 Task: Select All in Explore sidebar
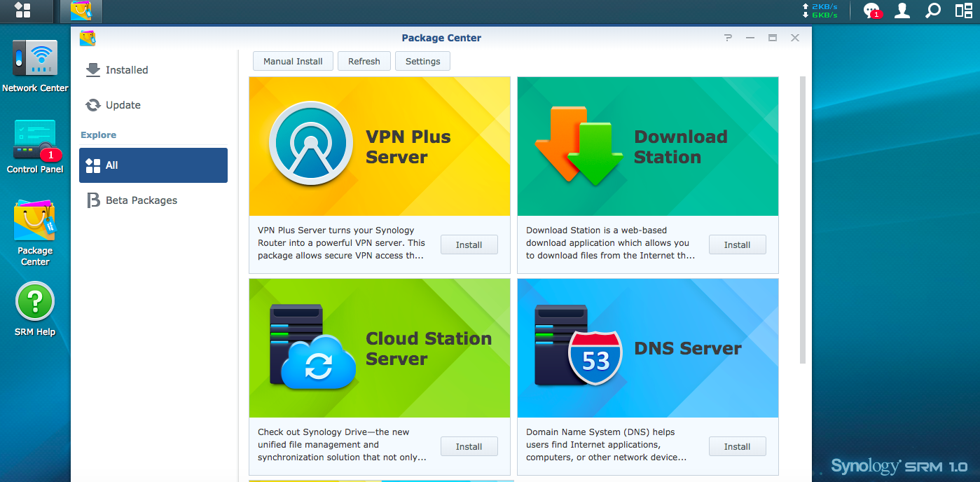[x=153, y=165]
